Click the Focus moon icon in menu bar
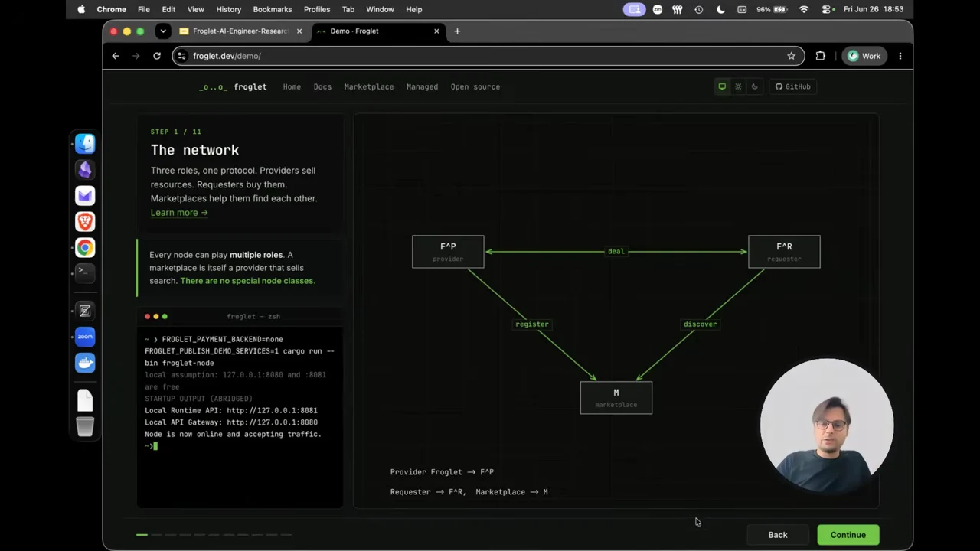Image resolution: width=980 pixels, height=551 pixels. point(720,9)
